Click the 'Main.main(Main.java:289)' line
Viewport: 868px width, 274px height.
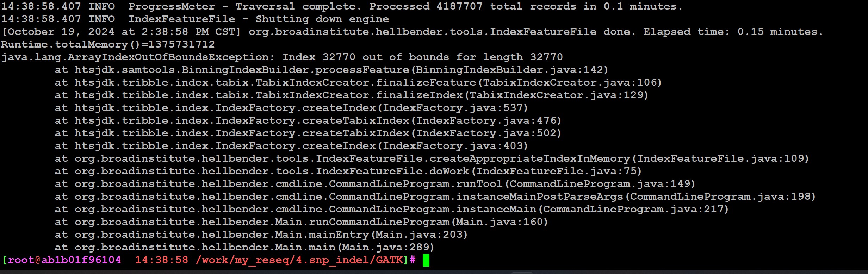coord(244,247)
